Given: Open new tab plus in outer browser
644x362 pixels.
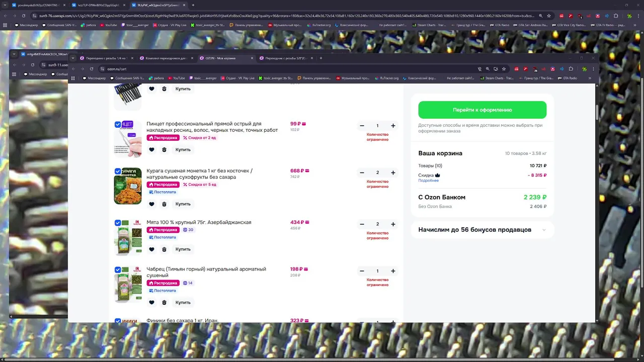Looking at the screenshot, I should (x=193, y=5).
